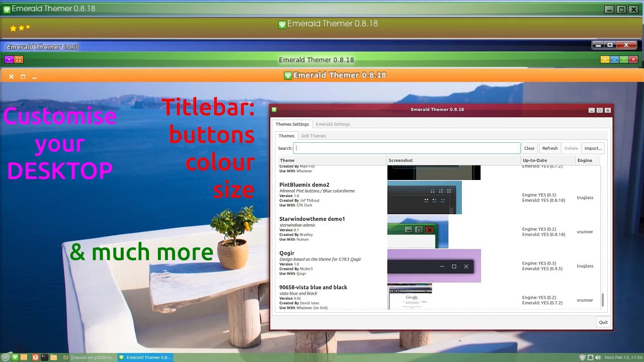Open the file manager folder icon
644x362 pixels.
(54, 357)
